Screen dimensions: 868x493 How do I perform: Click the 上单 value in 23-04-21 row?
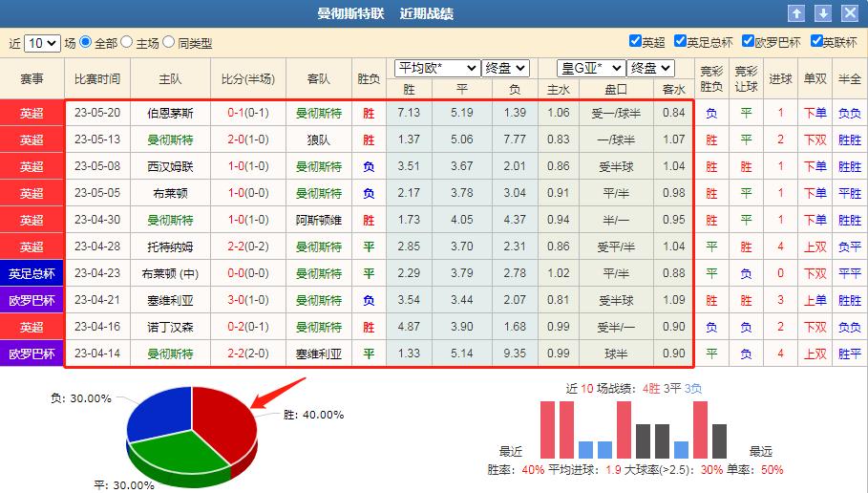[815, 300]
